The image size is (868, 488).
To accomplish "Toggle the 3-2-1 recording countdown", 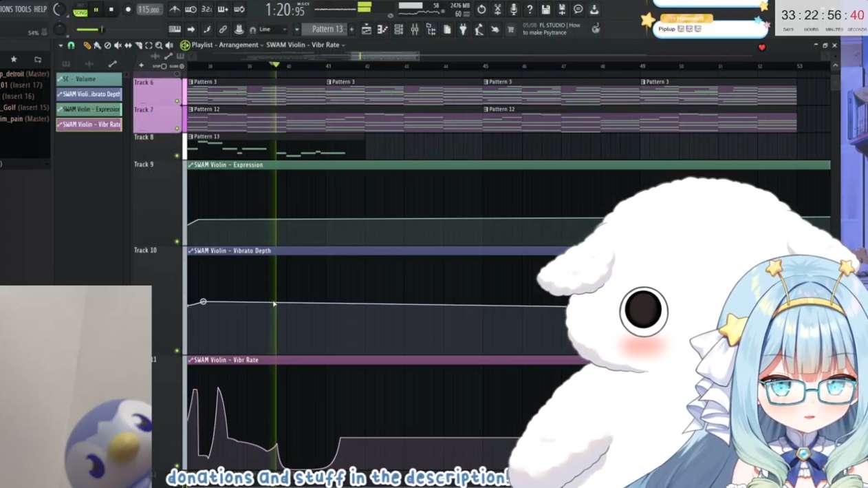I will tap(206, 10).
